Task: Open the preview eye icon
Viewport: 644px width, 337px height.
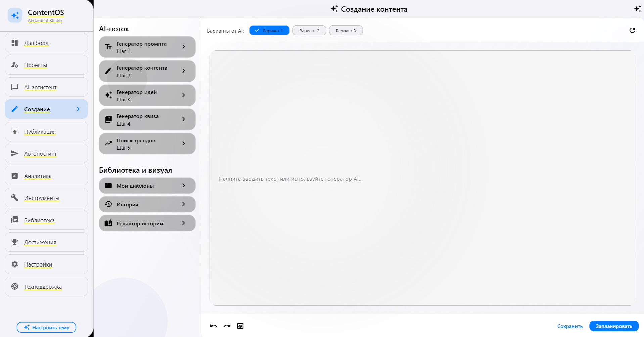Action: tap(240, 326)
